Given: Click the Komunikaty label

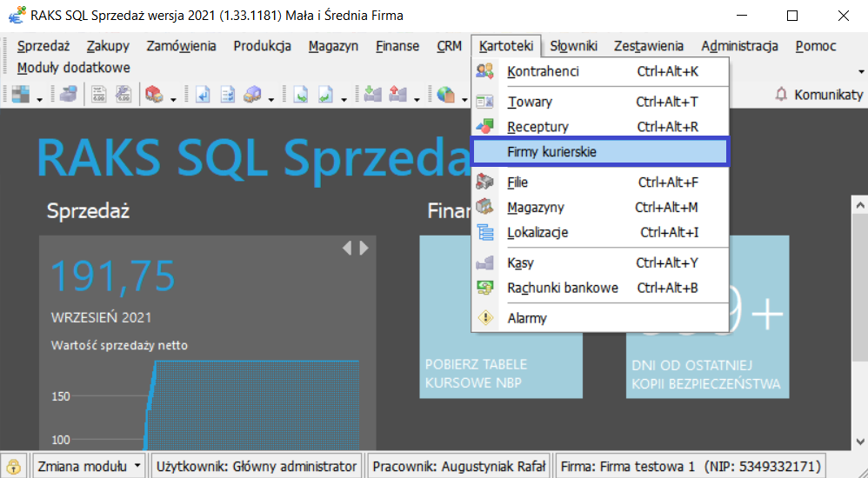Looking at the screenshot, I should (829, 95).
